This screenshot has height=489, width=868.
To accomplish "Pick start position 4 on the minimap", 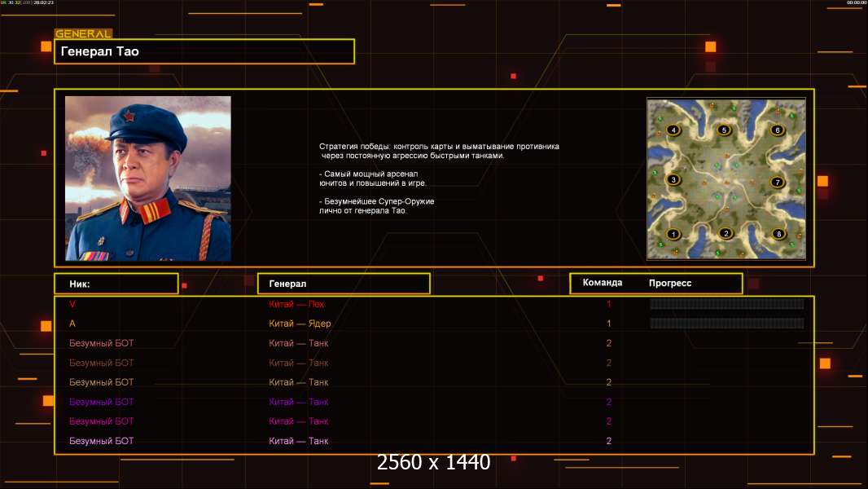I will pyautogui.click(x=673, y=130).
